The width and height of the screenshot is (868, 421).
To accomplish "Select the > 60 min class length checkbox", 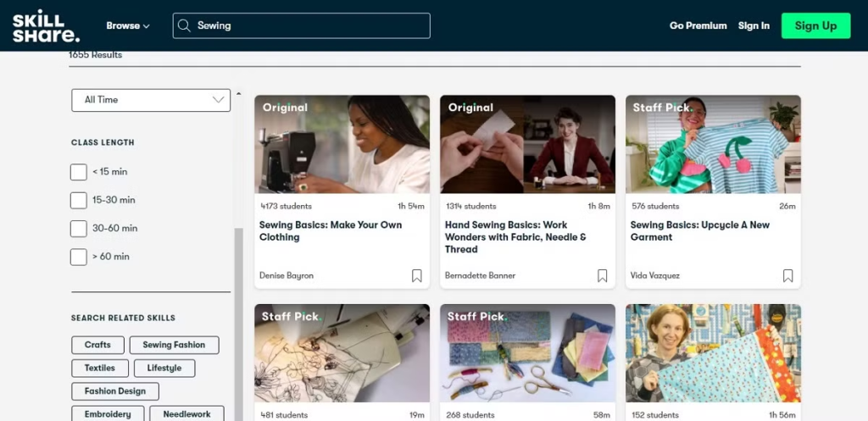I will pyautogui.click(x=79, y=257).
